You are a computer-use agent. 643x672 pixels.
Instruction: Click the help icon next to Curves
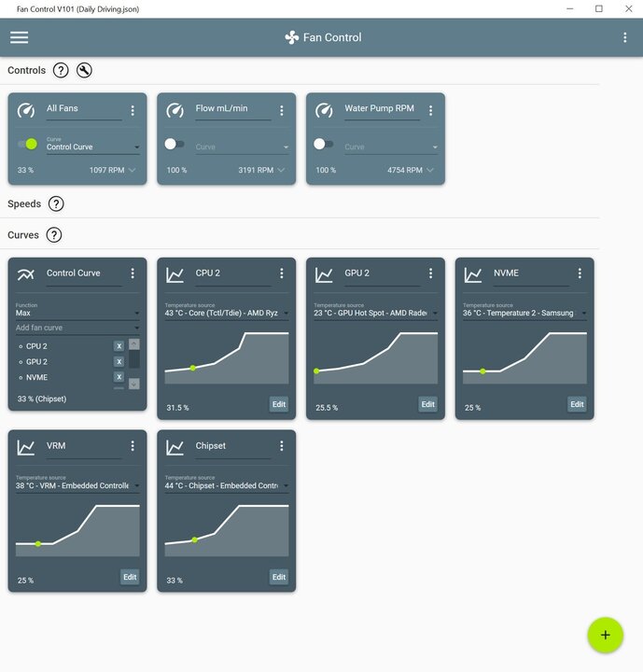[54, 235]
